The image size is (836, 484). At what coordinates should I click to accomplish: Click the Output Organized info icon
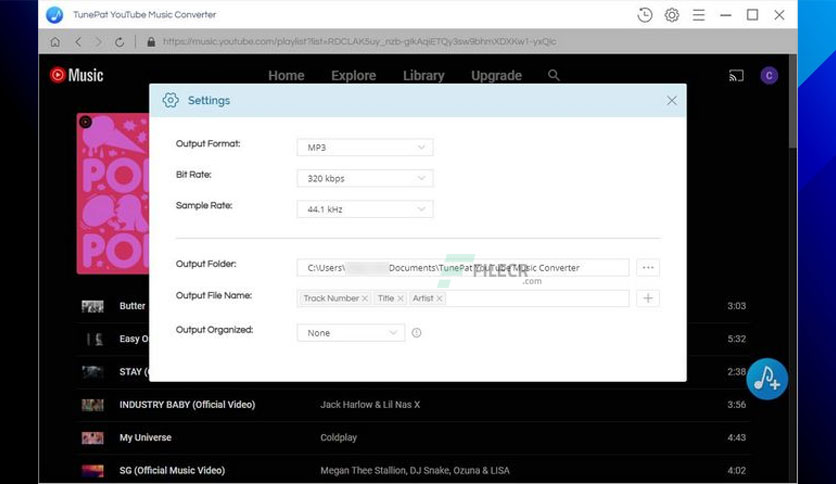pos(416,333)
